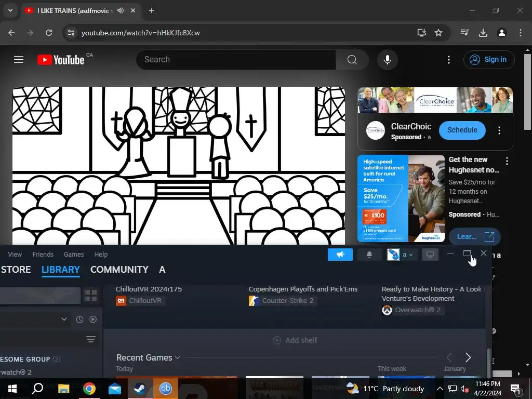The height and width of the screenshot is (399, 532).
Task: Mute the tab via speaker icon
Action: click(x=121, y=10)
